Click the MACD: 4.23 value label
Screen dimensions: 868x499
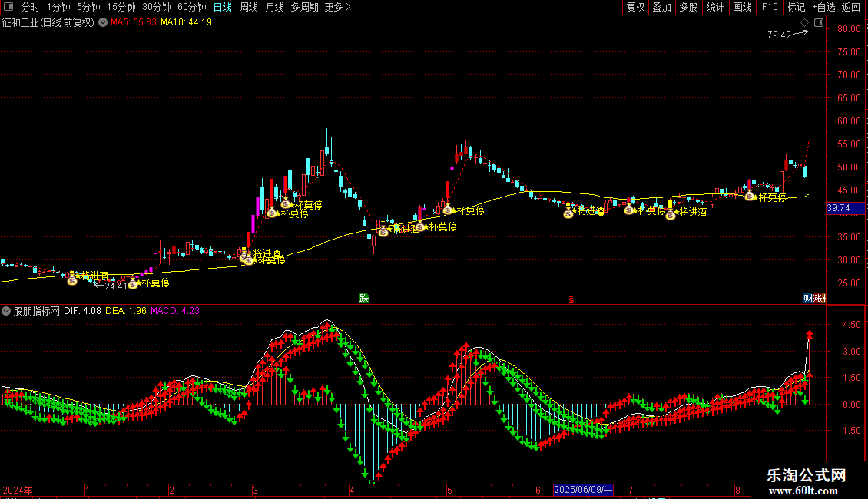pos(175,311)
